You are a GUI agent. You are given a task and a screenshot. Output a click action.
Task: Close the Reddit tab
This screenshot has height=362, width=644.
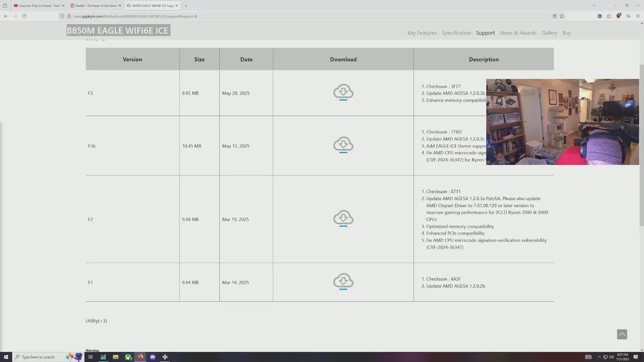[x=120, y=6]
